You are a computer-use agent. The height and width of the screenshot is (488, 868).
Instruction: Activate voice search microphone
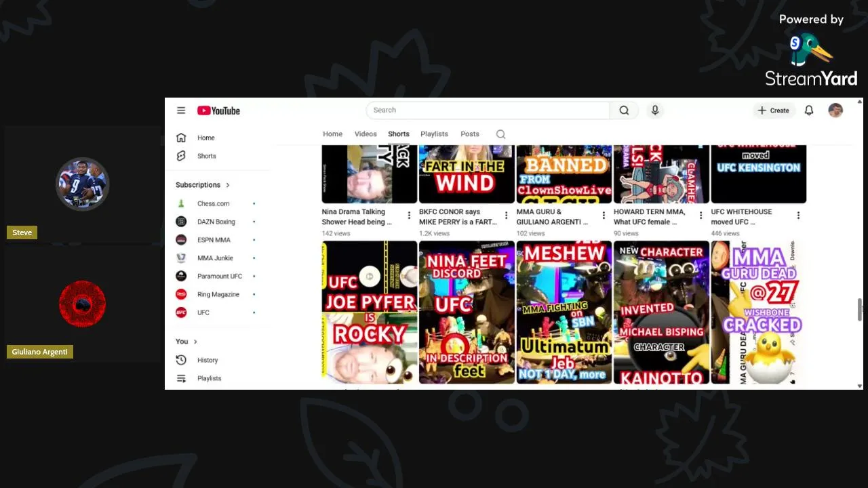(654, 110)
